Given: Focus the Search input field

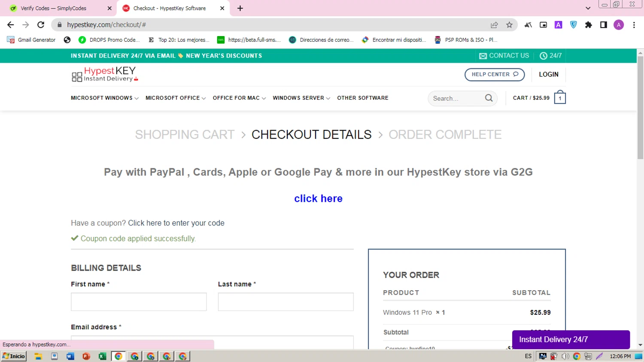Looking at the screenshot, I should pos(458,98).
